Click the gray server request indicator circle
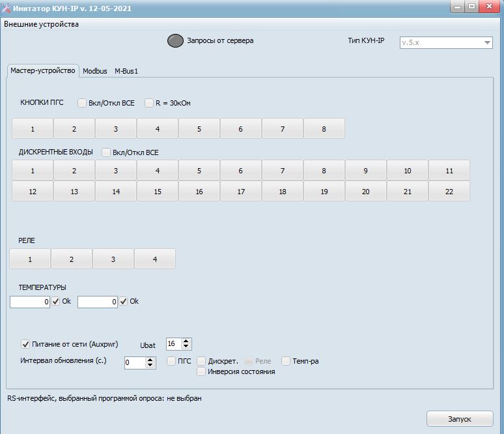Viewport: 504px width, 434px height. click(175, 40)
